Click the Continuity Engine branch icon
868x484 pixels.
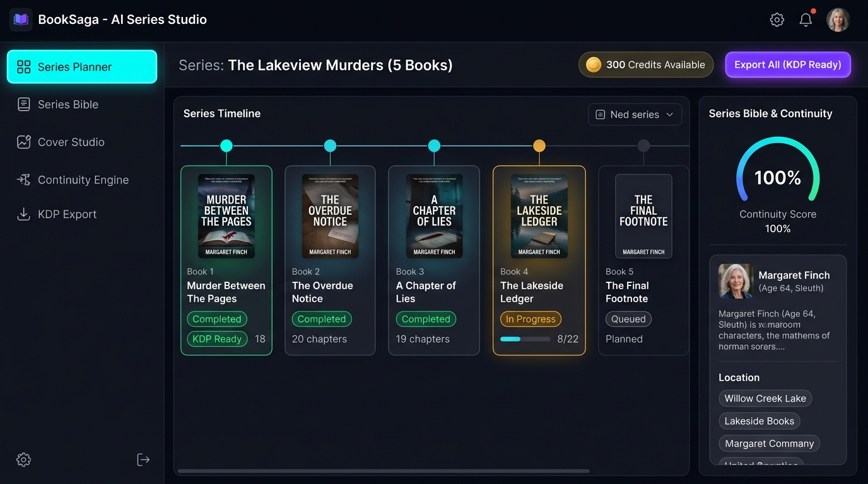(x=23, y=180)
